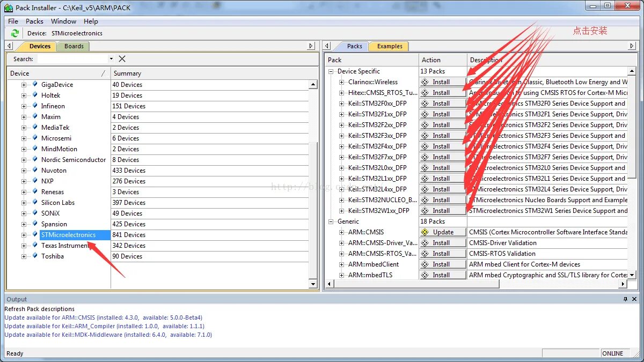Open the Window menu
The image size is (644, 362).
pos(63,21)
